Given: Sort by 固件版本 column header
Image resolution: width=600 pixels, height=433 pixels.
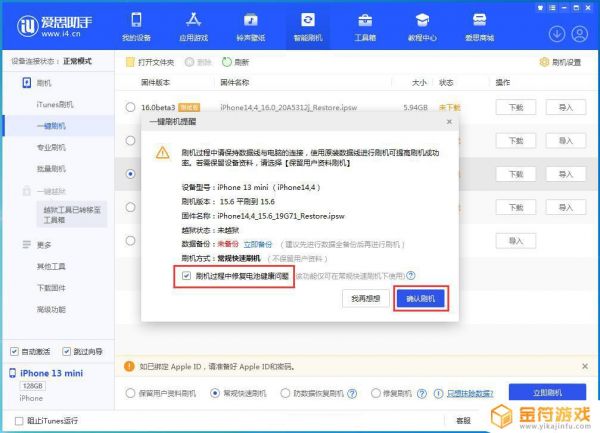Looking at the screenshot, I should point(155,83).
